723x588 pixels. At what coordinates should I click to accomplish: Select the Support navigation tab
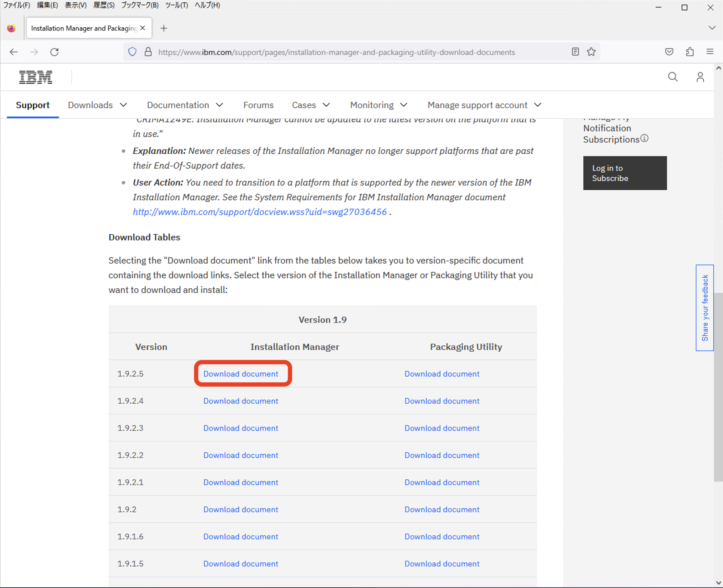pyautogui.click(x=33, y=105)
